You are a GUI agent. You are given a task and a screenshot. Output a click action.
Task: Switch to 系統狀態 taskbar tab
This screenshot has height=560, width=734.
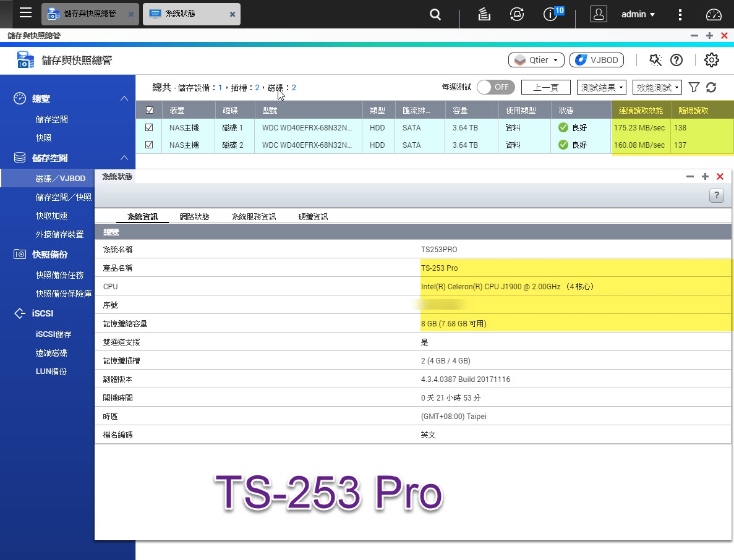(x=192, y=14)
